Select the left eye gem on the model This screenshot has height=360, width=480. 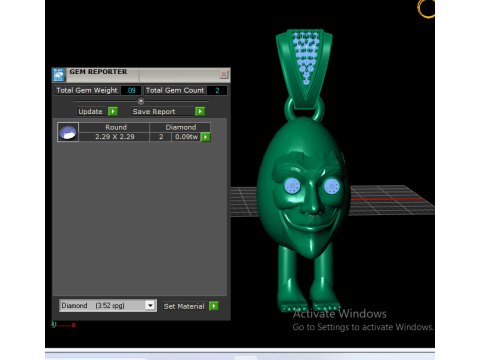pyautogui.click(x=292, y=185)
